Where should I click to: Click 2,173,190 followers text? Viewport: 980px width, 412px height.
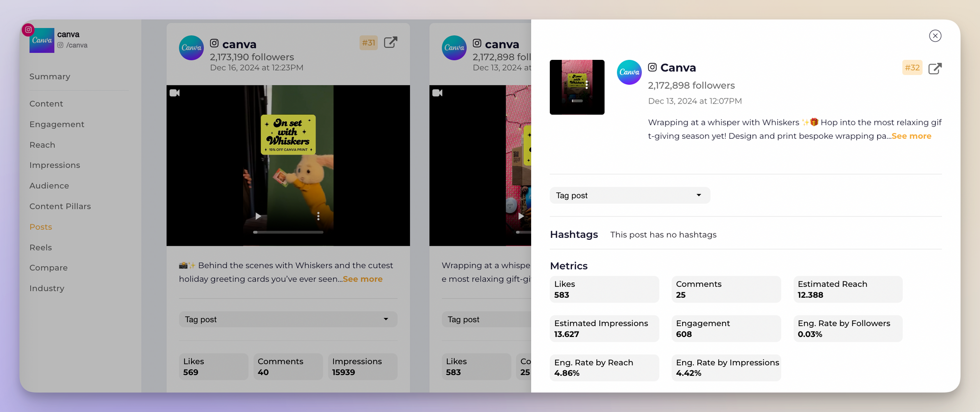pyautogui.click(x=252, y=57)
